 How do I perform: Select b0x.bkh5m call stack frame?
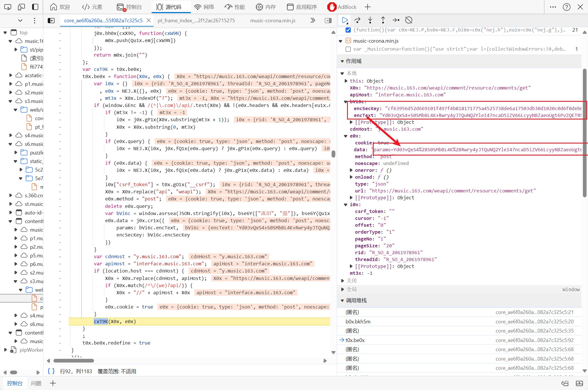(459, 321)
